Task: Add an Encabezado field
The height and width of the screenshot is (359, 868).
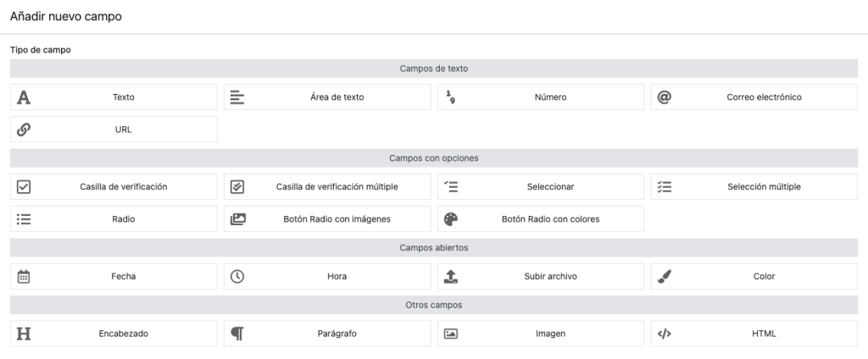Action: click(114, 334)
